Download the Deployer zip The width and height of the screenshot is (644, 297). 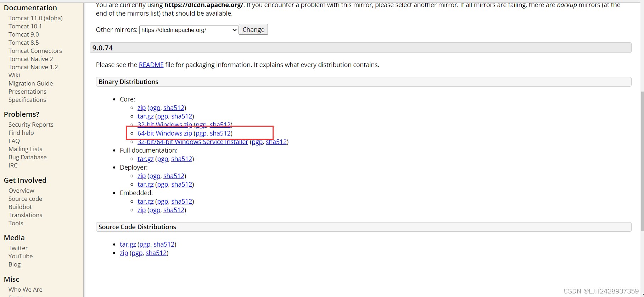coord(142,176)
